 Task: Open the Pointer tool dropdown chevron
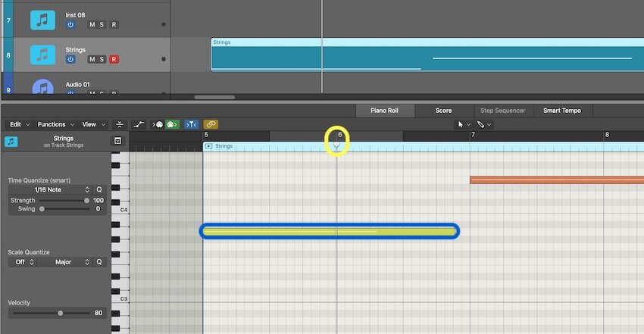(x=469, y=125)
